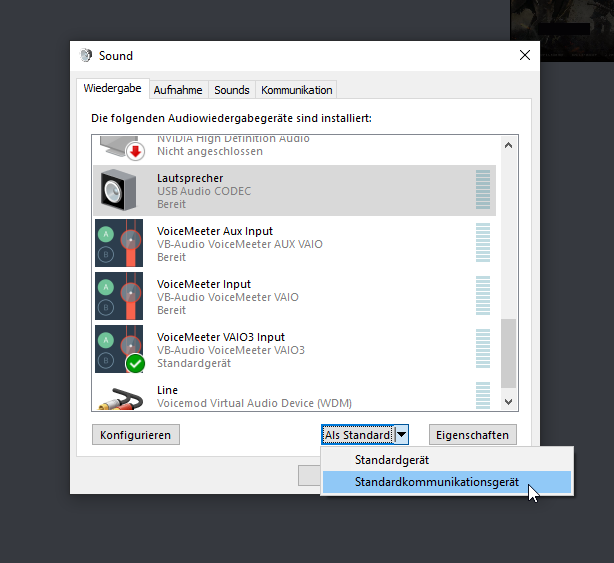
Task: Open Eigenschaften for the selected device
Action: (473, 435)
